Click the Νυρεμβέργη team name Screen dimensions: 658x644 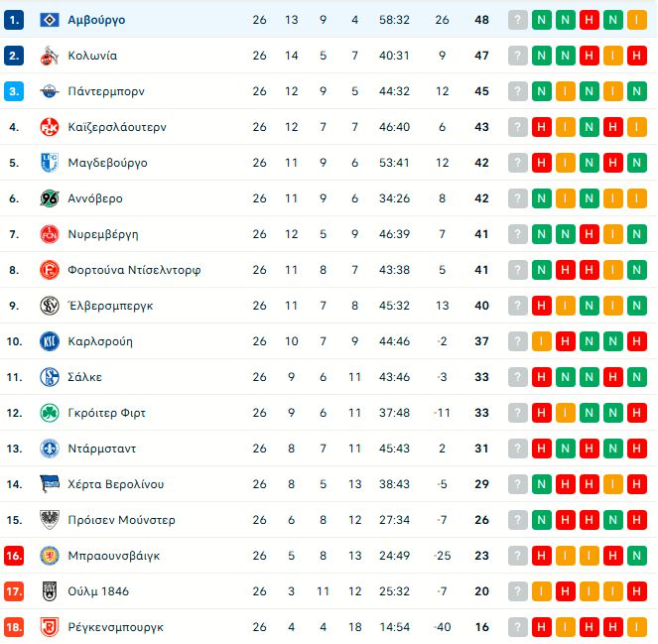tap(103, 234)
